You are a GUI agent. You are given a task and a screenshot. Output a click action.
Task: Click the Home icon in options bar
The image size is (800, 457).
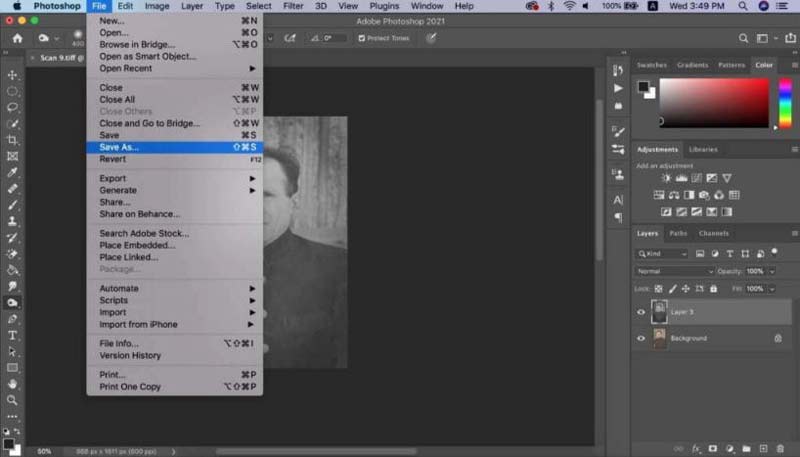click(x=17, y=38)
